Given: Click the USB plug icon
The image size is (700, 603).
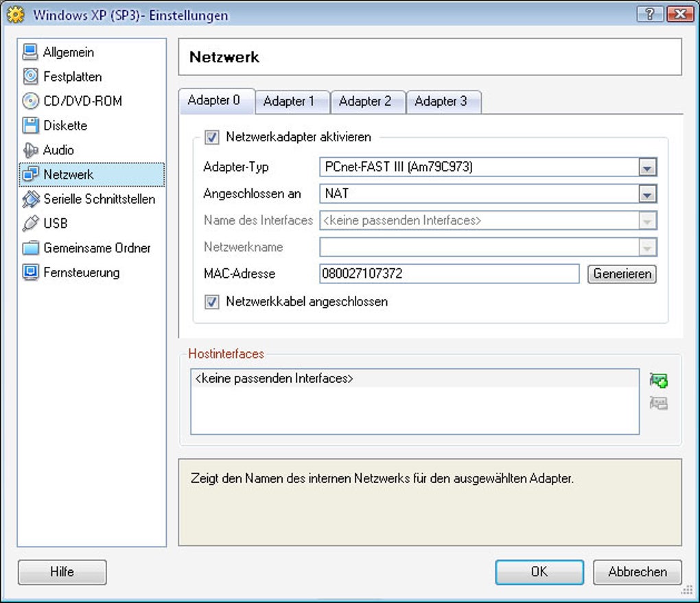Looking at the screenshot, I should 30,224.
